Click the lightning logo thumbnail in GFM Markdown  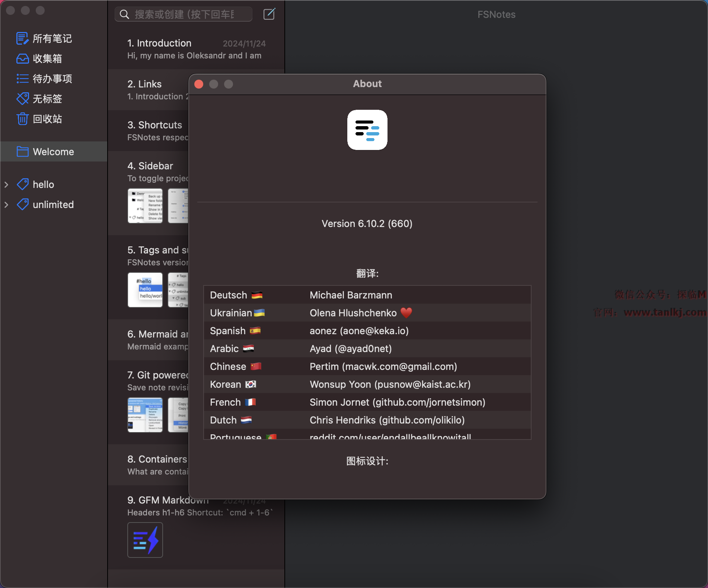coord(145,540)
